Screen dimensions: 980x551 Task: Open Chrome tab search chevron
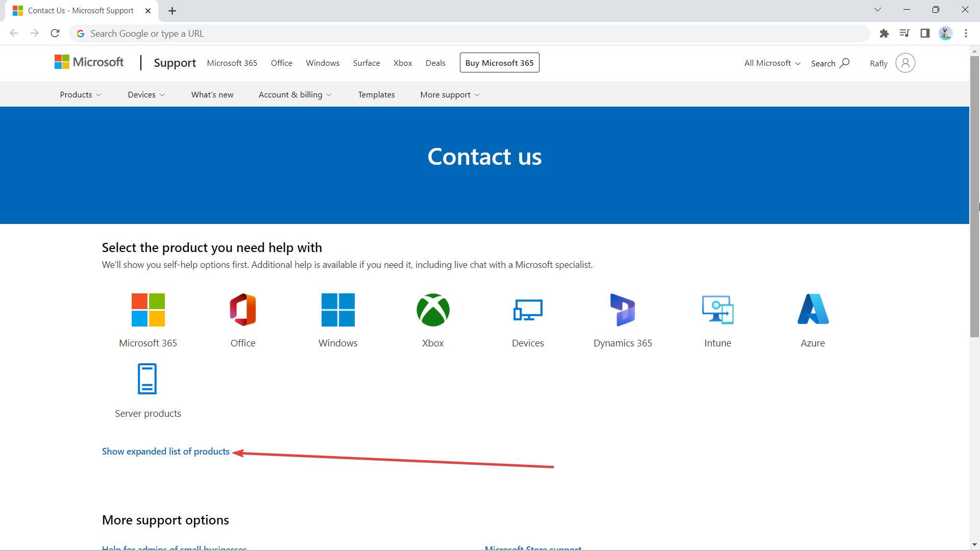coord(877,10)
